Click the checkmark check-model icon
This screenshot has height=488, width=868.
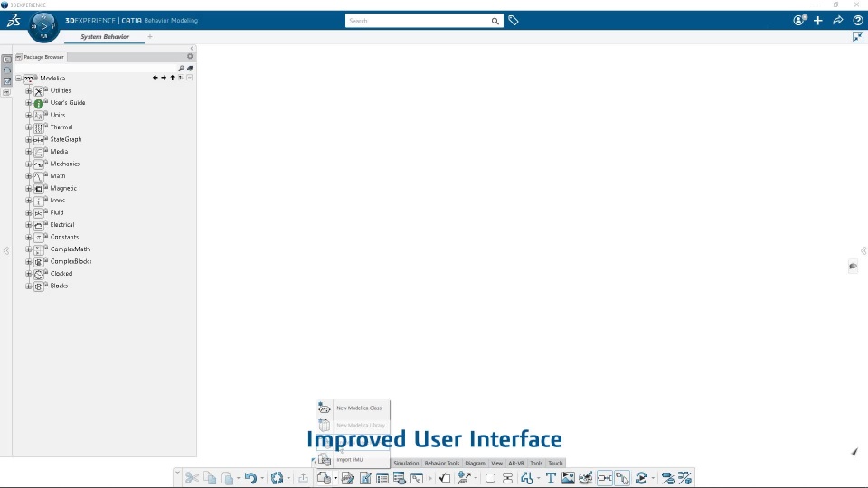click(x=445, y=478)
